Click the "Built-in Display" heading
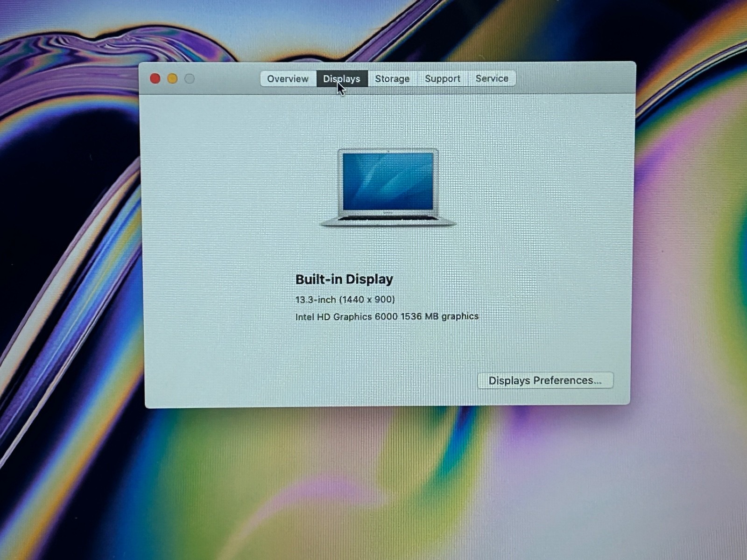 click(x=344, y=279)
